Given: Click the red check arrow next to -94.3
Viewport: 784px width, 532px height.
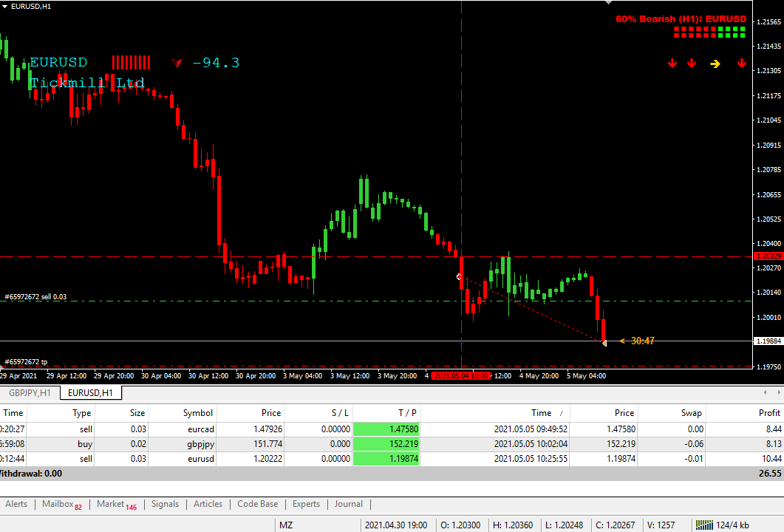Looking at the screenshot, I should [x=177, y=62].
